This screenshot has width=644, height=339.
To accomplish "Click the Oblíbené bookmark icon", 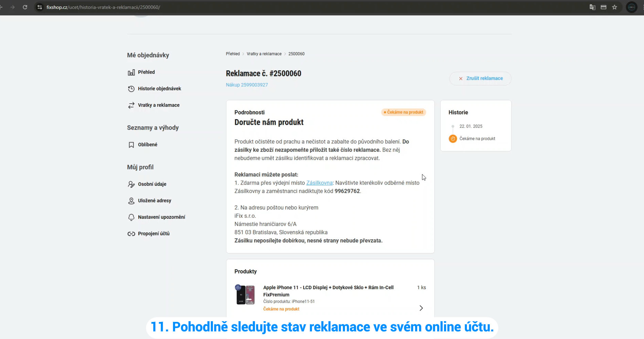I will click(131, 145).
